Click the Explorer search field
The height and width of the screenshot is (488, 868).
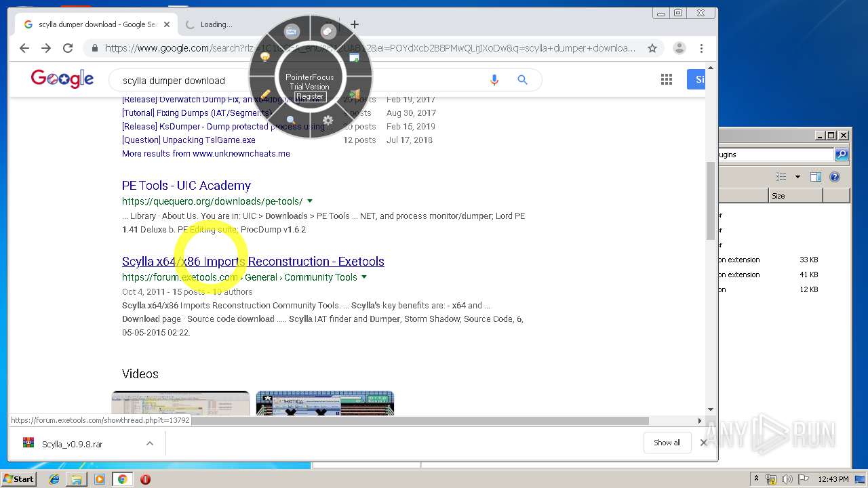[776, 155]
